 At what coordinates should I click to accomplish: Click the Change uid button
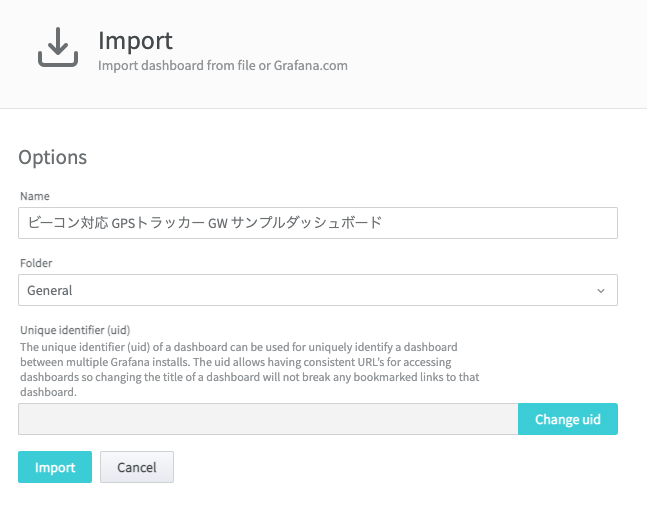[568, 419]
